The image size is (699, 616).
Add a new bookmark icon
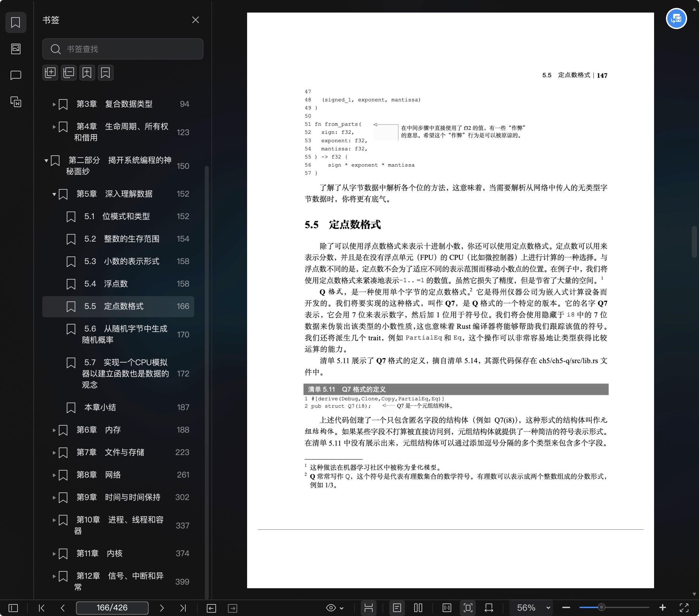(x=87, y=72)
